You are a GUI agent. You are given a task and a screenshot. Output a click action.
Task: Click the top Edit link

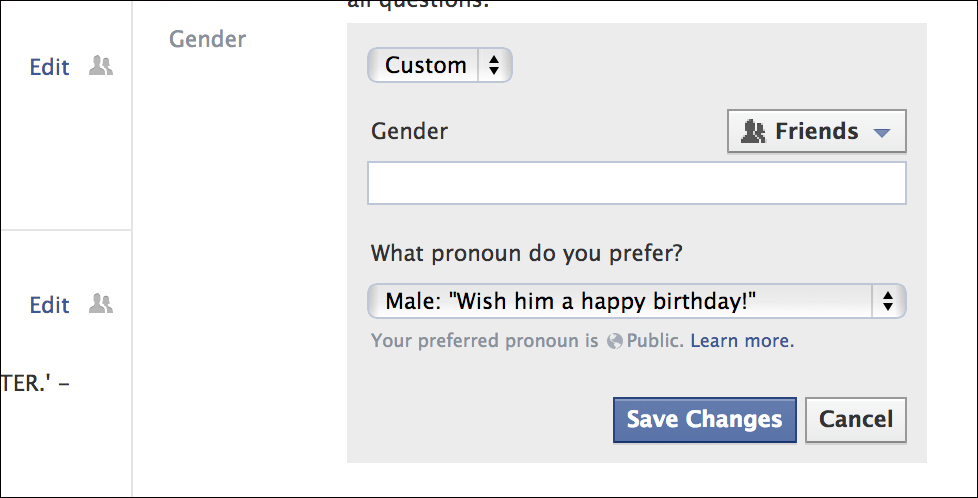[x=49, y=67]
